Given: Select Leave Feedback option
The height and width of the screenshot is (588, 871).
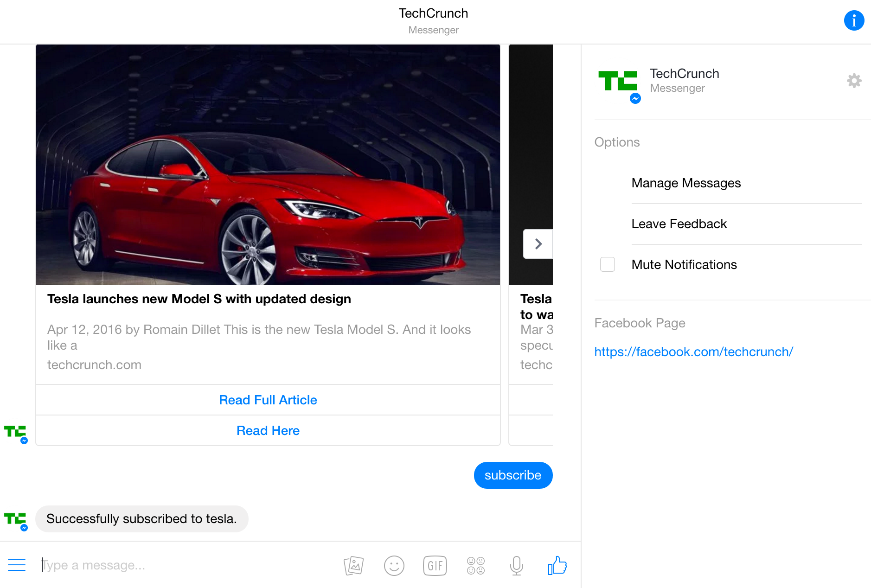Looking at the screenshot, I should (x=679, y=224).
